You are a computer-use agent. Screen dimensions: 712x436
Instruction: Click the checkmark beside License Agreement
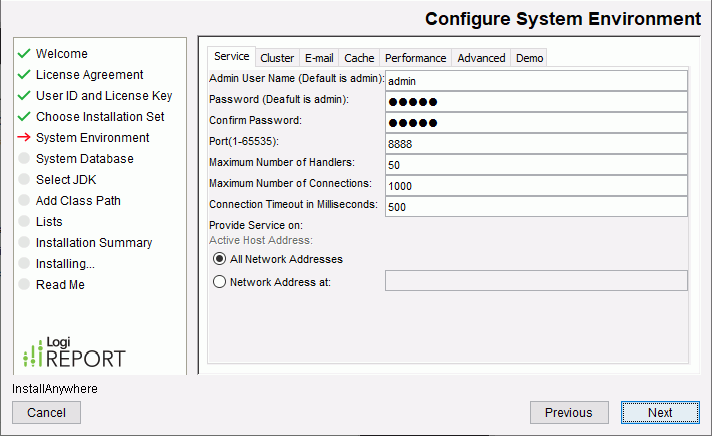pyautogui.click(x=24, y=75)
